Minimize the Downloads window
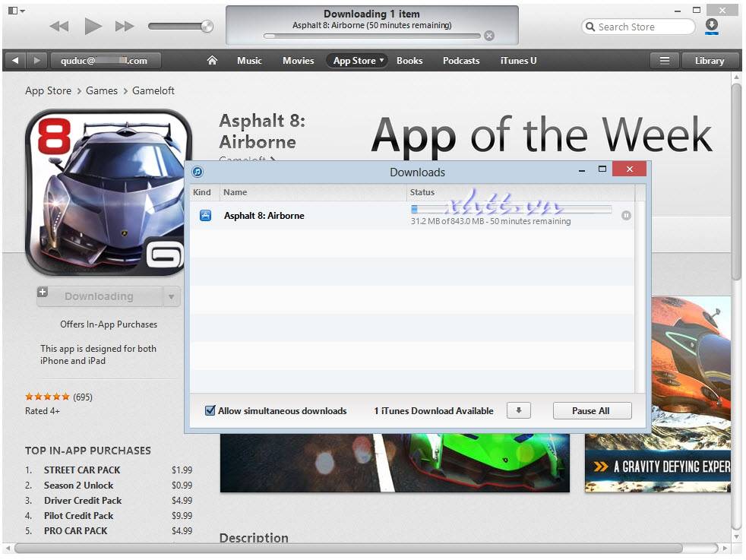Viewport: 746px width, 560px height. [581, 170]
